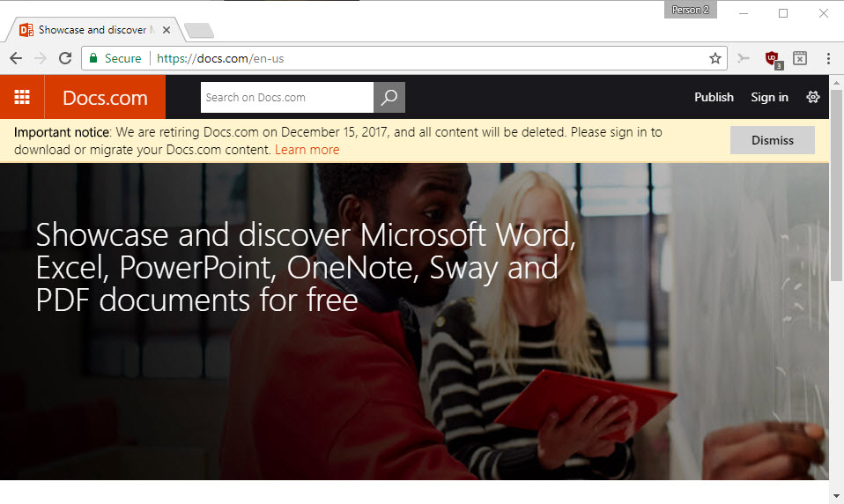Maximize the browser window
Image resolution: width=844 pixels, height=504 pixels.
783,13
